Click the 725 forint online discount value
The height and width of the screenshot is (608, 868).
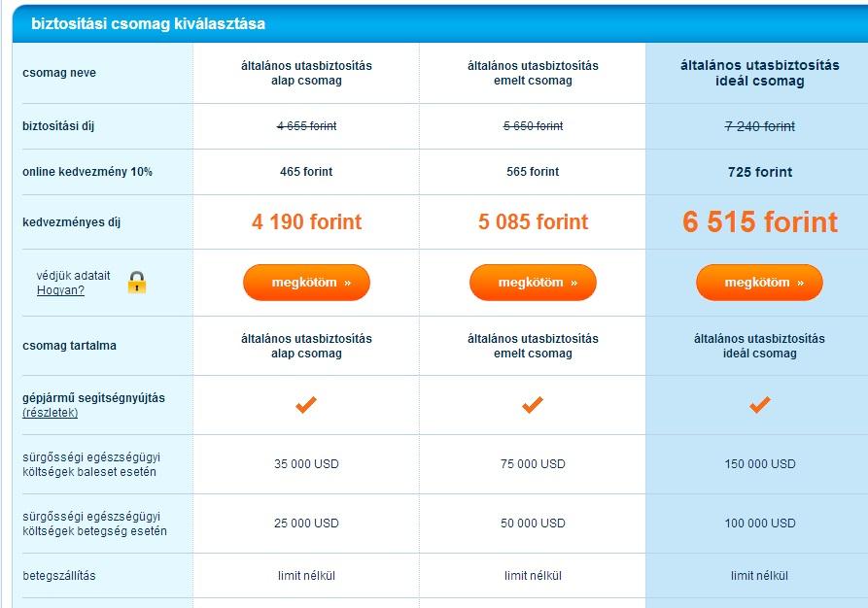pyautogui.click(x=759, y=172)
